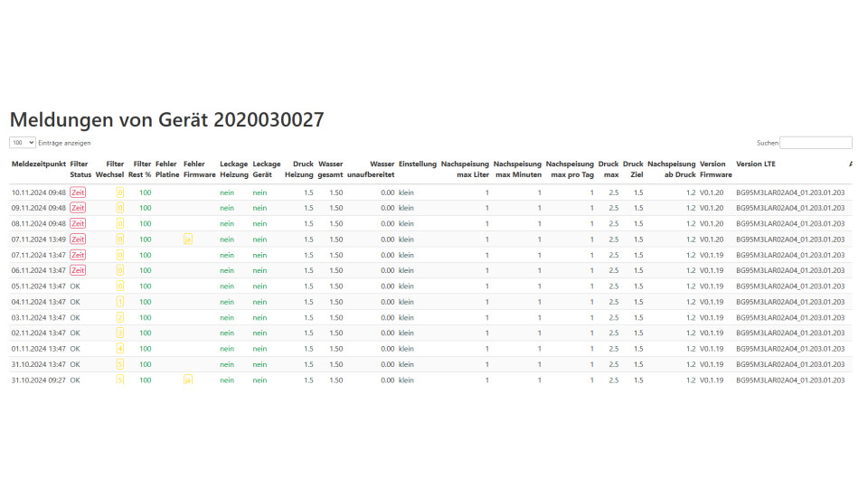868x488 pixels.
Task: Select the page heading 'Meldungen von Gerät 2020030027'
Action: 166,119
